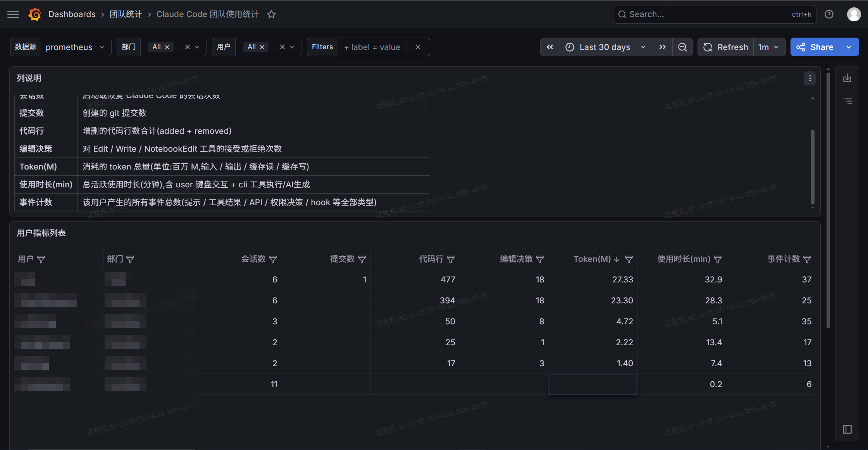Click the 列说明 panel title
The width and height of the screenshot is (868, 450).
tap(29, 78)
